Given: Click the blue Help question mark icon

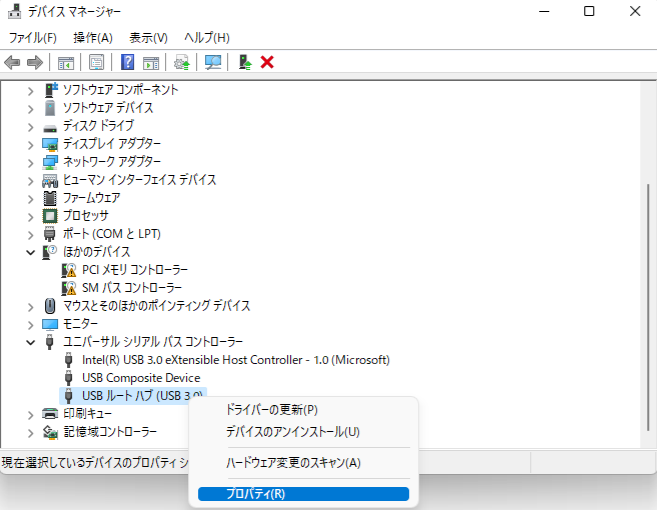Looking at the screenshot, I should tap(128, 62).
